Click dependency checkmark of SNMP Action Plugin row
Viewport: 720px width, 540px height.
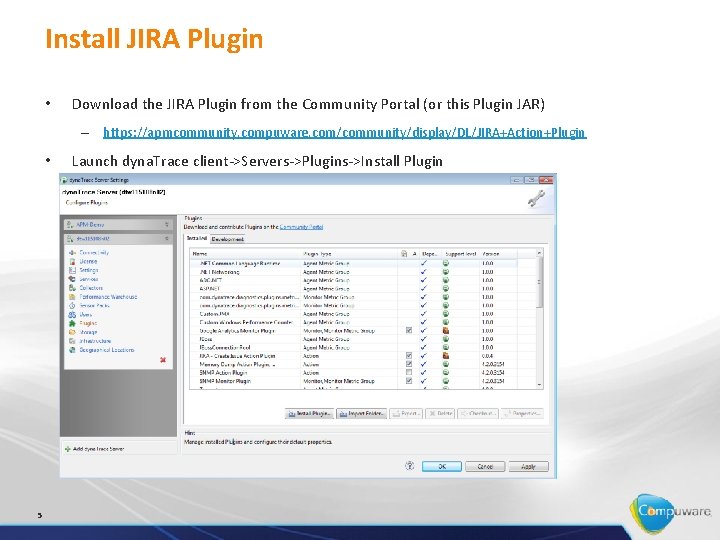(423, 372)
